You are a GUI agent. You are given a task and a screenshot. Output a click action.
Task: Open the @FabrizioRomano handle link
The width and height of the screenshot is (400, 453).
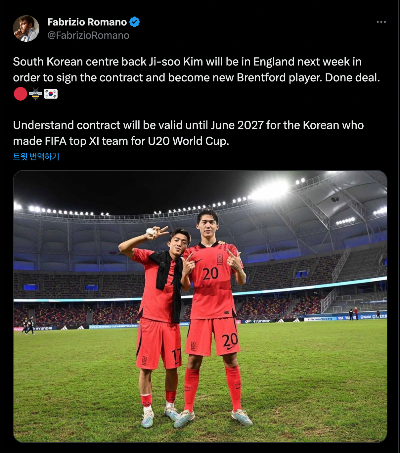[x=88, y=35]
